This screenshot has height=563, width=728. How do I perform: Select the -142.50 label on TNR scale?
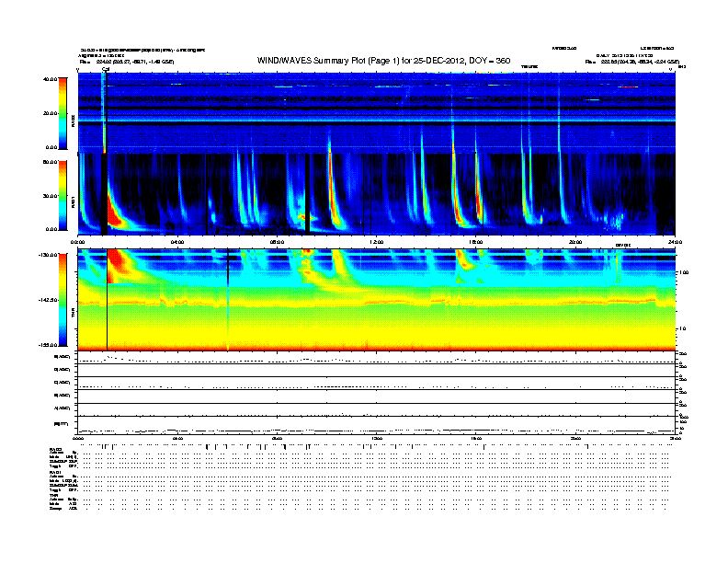pos(48,300)
